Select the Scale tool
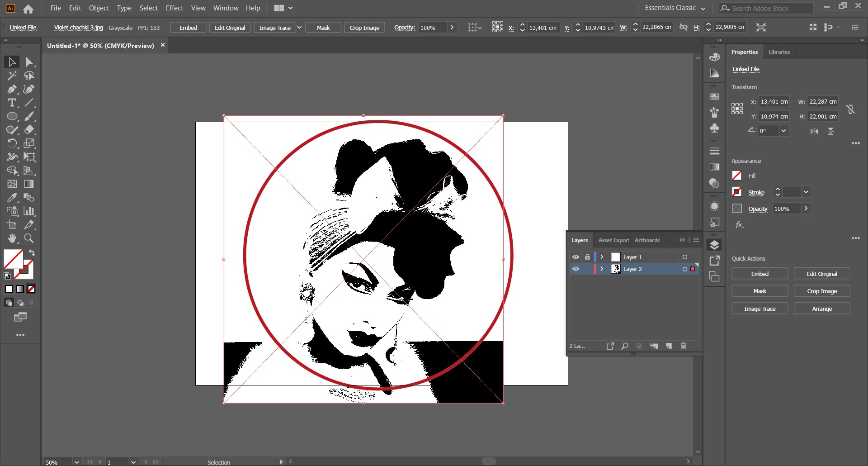868x466 pixels. tap(29, 143)
